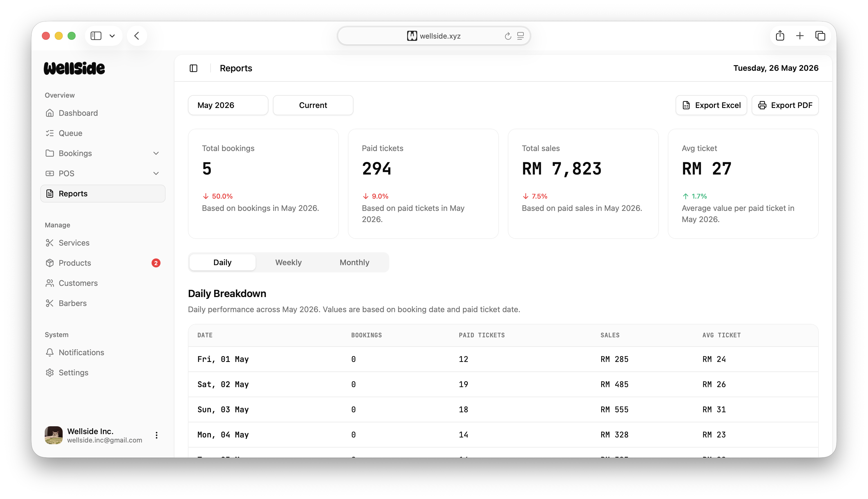
Task: Click the Safari sidebar toggle icon
Action: coord(96,36)
